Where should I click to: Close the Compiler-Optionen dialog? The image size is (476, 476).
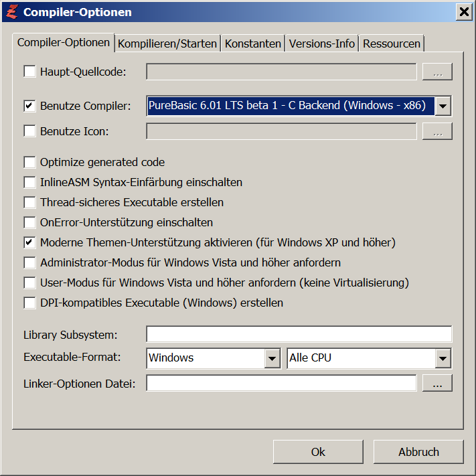pos(464,12)
